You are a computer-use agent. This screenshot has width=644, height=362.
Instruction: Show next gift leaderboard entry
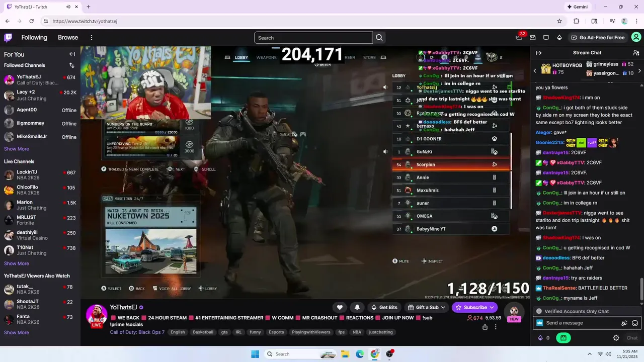[639, 71]
